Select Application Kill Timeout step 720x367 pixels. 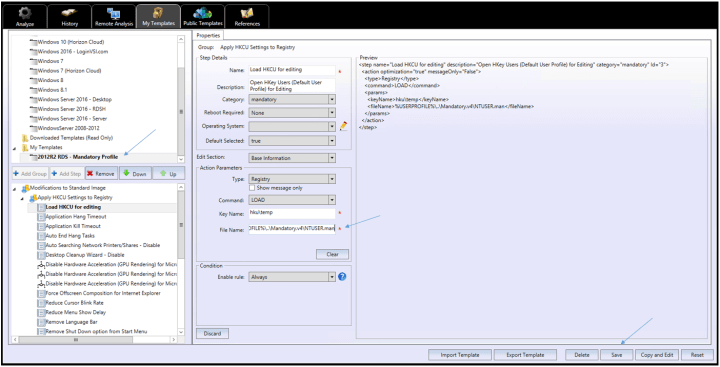coord(73,226)
